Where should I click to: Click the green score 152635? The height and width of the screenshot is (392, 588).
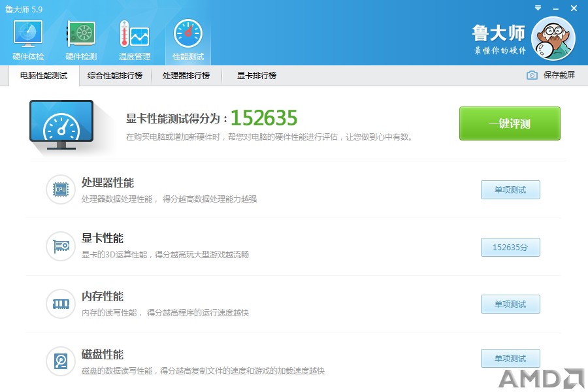264,118
